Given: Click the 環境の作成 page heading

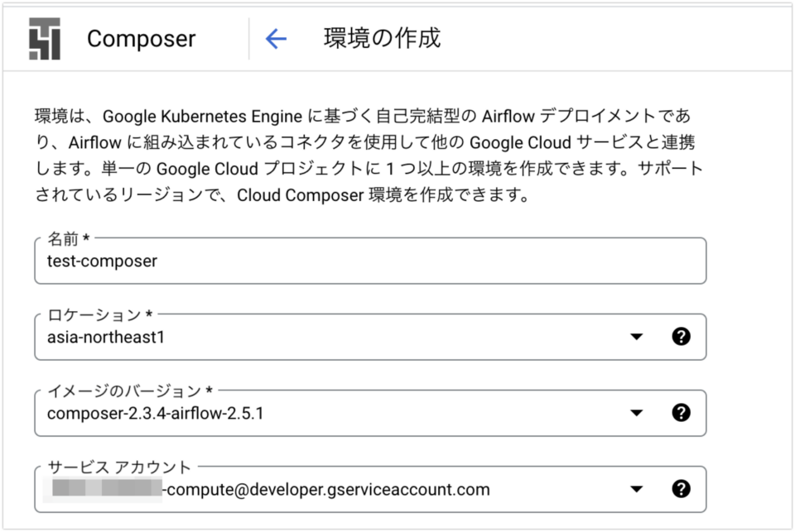Looking at the screenshot, I should 382,39.
